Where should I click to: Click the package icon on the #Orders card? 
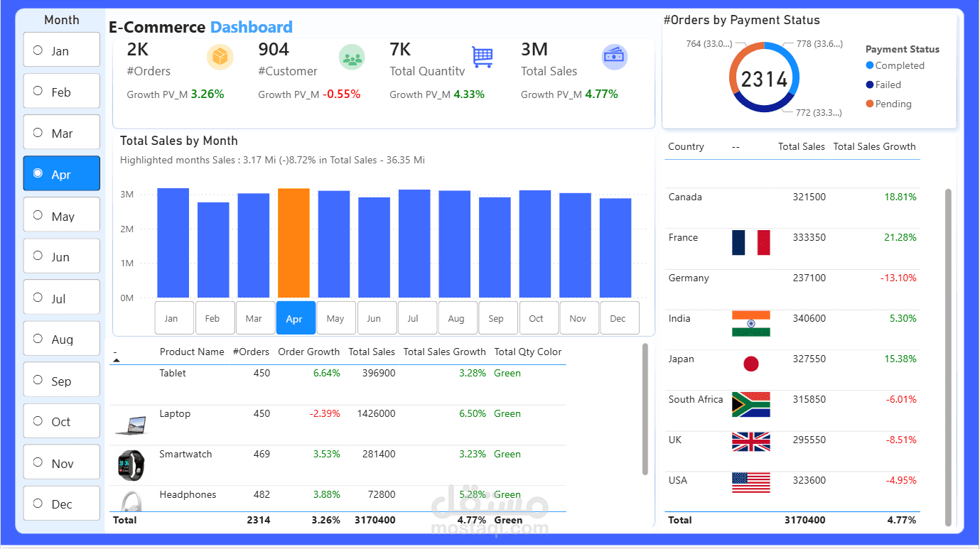click(220, 57)
